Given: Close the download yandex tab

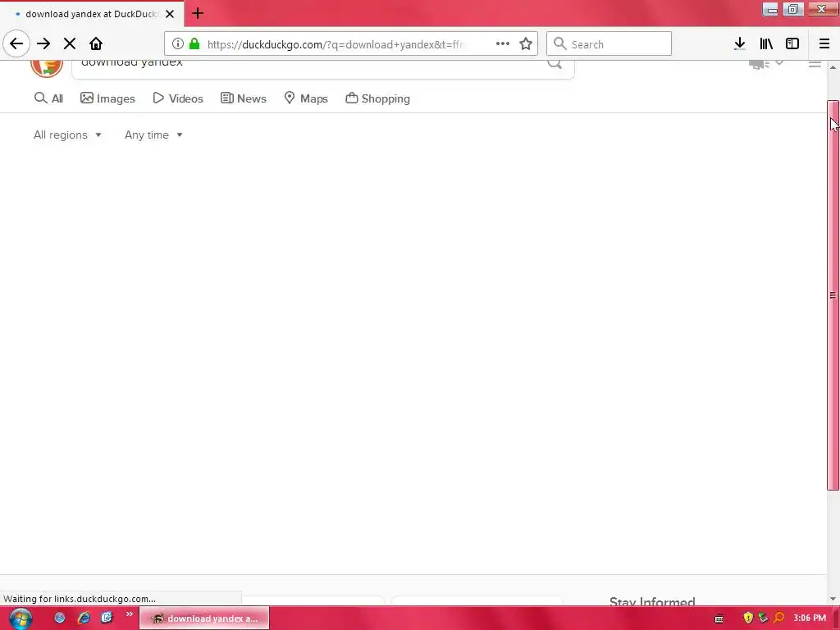Looking at the screenshot, I should (x=170, y=14).
